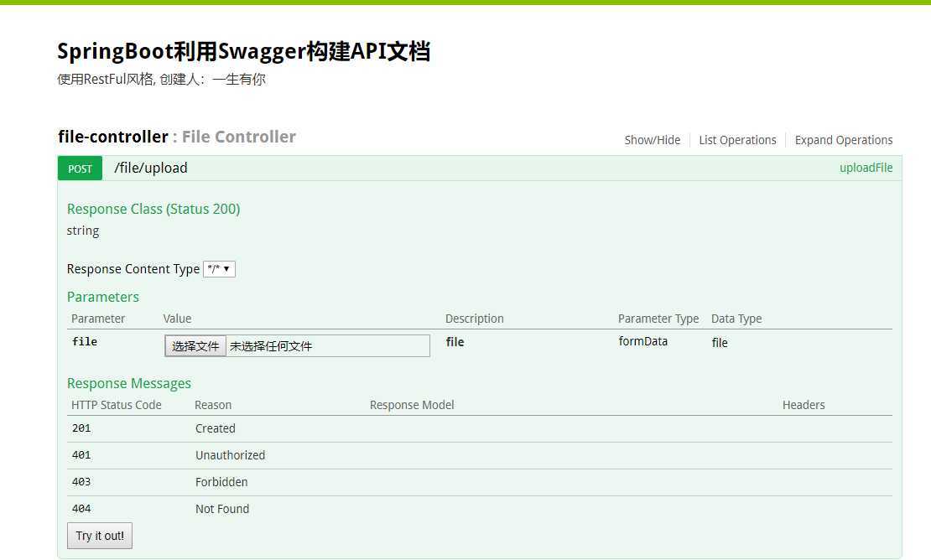
Task: Click the 未选择任何文件 file input field
Action: (297, 346)
